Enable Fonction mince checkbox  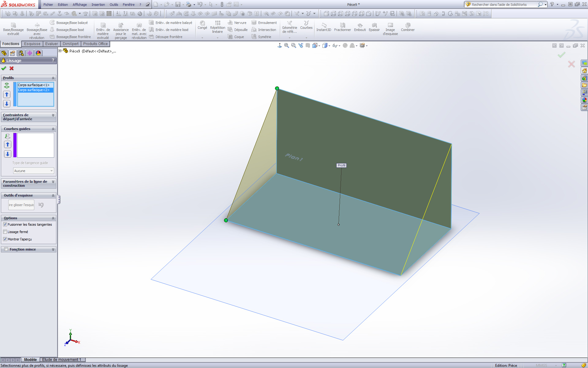[x=6, y=249]
